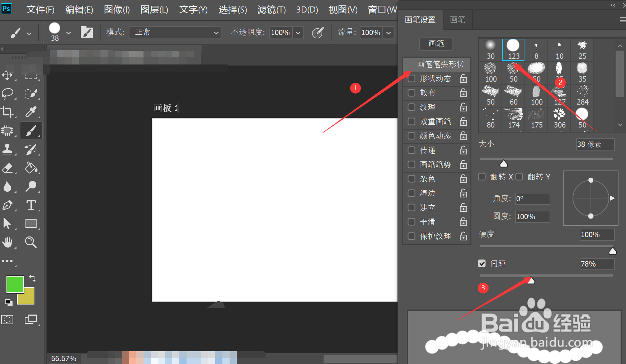Open the 模式 blending dropdown

[x=175, y=32]
